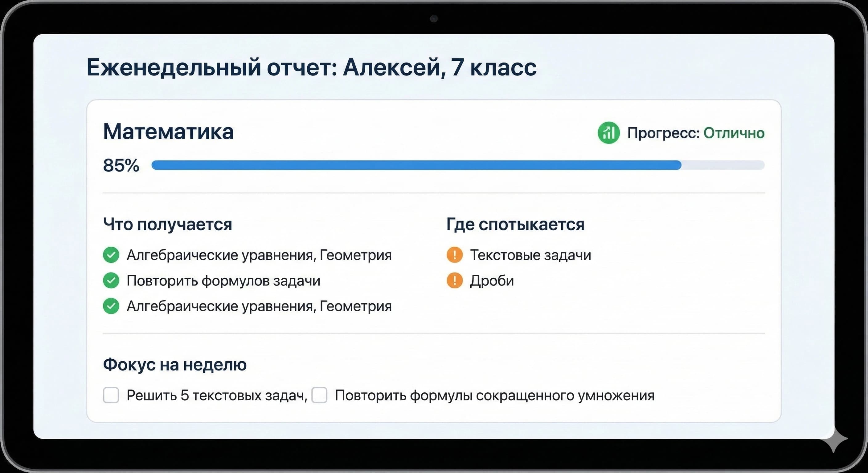Screen dimensions: 868x473
Task: Click the warning icon beside «Дроби»
Action: coord(455,281)
